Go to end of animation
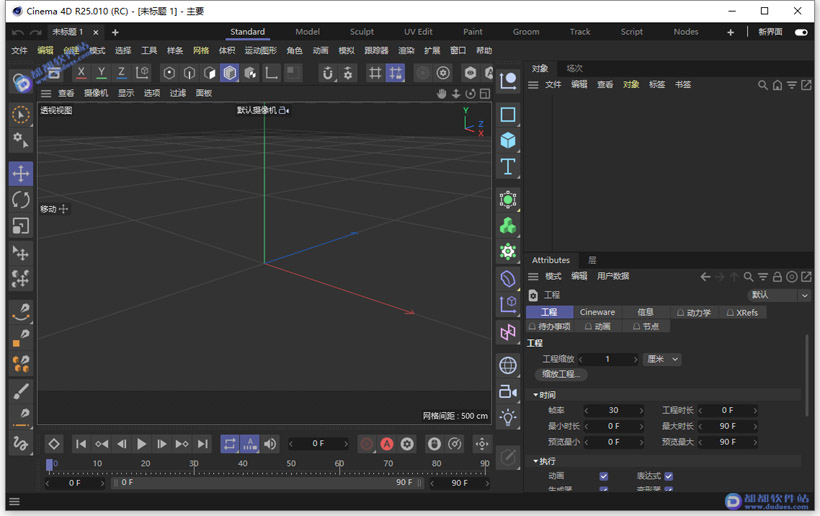This screenshot has height=516, width=820. [202, 444]
